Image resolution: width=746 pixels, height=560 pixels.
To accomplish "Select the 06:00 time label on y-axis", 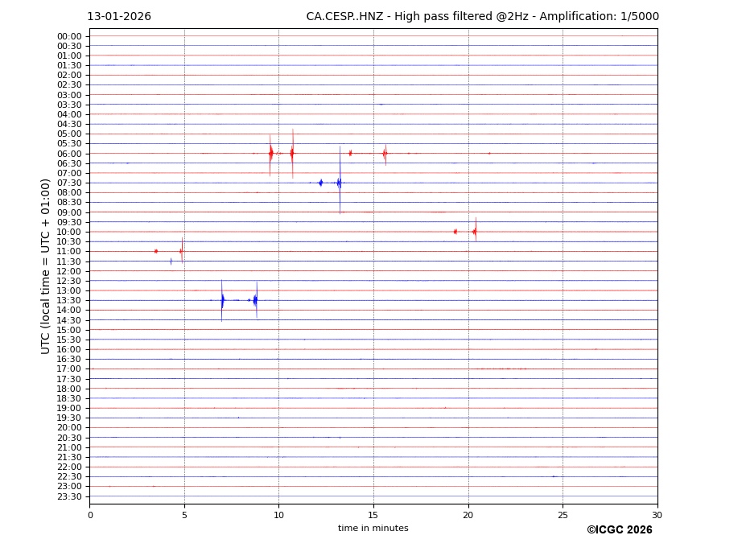I will click(69, 154).
